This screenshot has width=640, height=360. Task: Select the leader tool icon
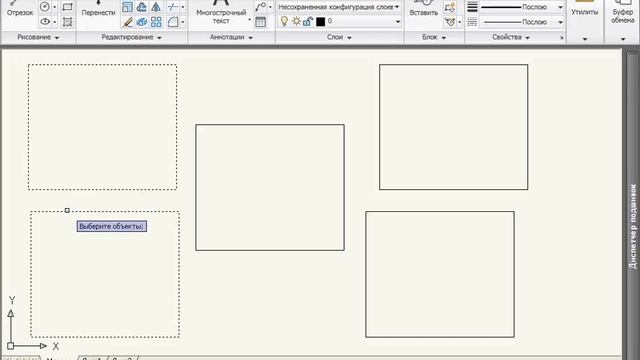(260, 7)
